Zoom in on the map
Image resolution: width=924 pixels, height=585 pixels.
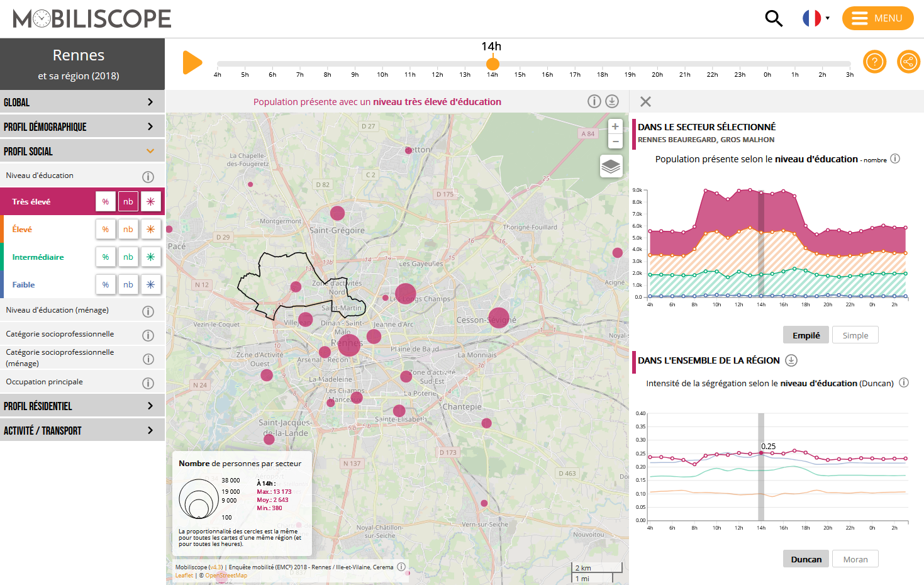point(615,126)
